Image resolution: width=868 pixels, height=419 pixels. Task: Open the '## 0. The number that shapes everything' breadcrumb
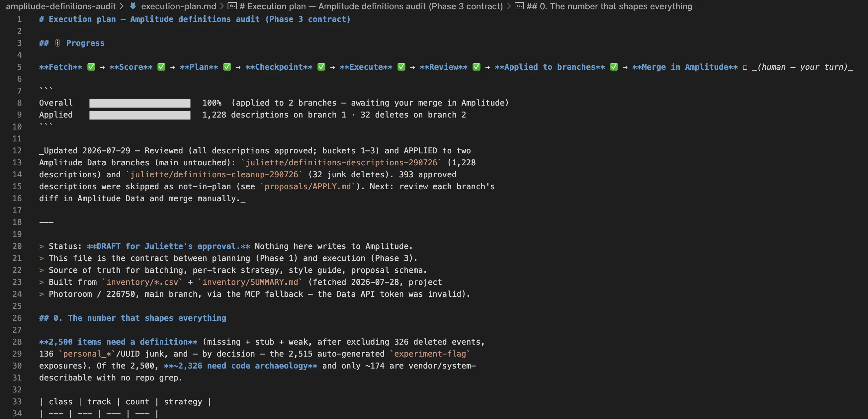pyautogui.click(x=609, y=6)
